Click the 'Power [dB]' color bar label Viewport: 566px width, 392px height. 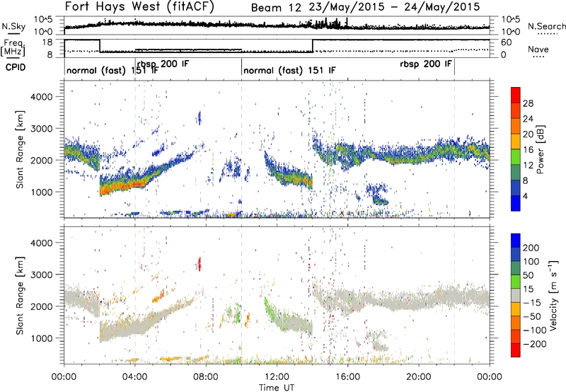(x=541, y=149)
